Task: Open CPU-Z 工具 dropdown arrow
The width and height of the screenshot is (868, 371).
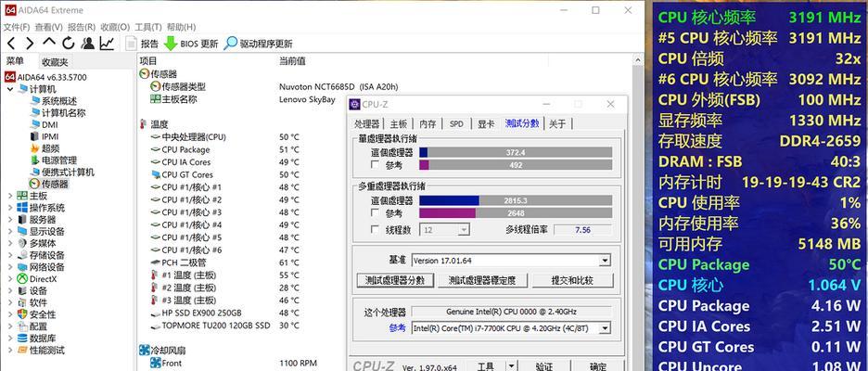Action: point(511,366)
